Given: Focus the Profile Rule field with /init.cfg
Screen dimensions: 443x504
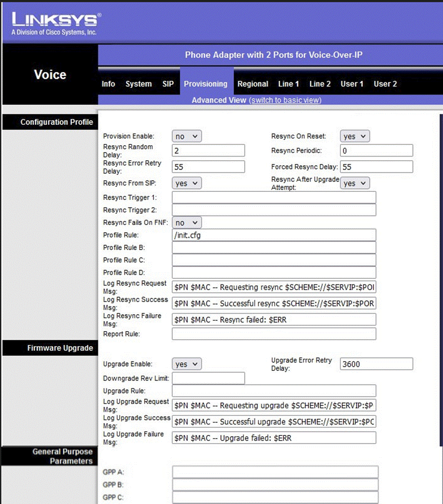Looking at the screenshot, I should 274,235.
